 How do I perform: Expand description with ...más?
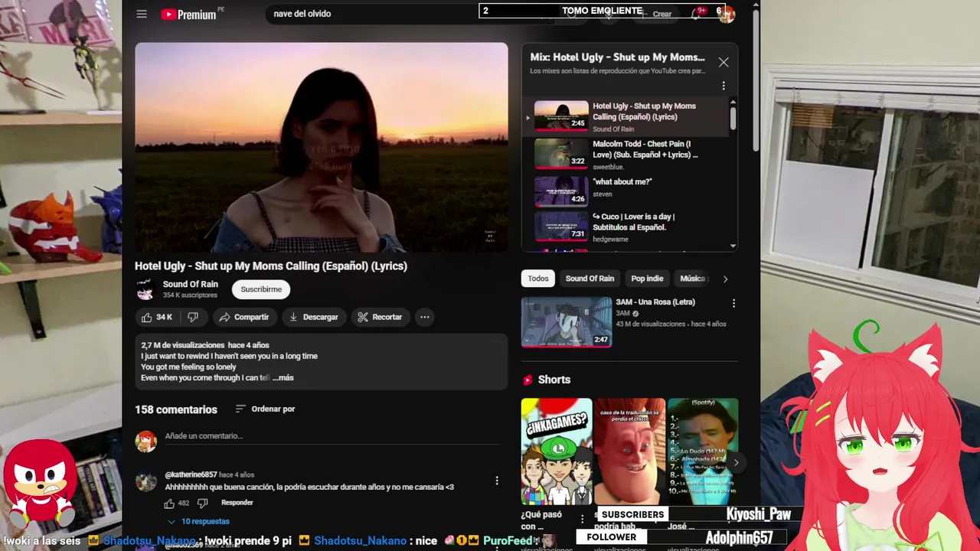(x=283, y=377)
